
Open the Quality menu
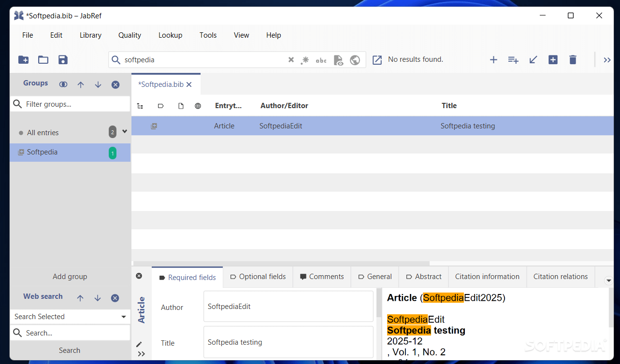pyautogui.click(x=130, y=35)
